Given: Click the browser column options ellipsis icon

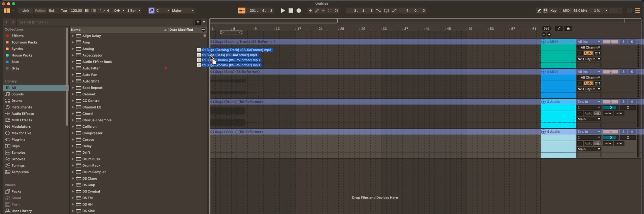Looking at the screenshot, I should [x=203, y=30].
